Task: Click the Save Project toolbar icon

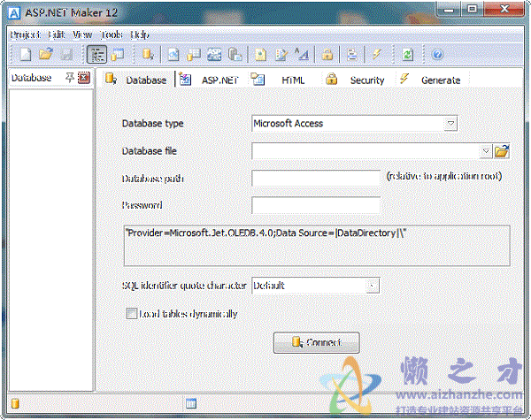Action: [66, 54]
